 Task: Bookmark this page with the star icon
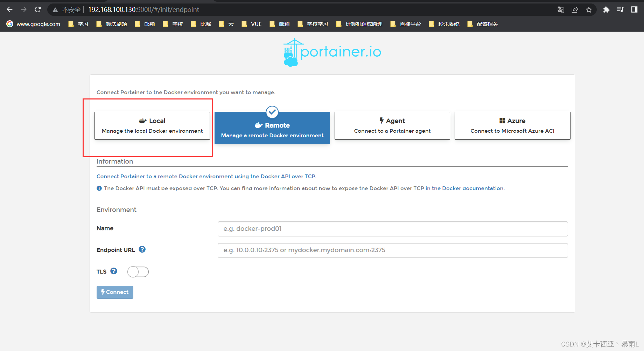click(589, 10)
